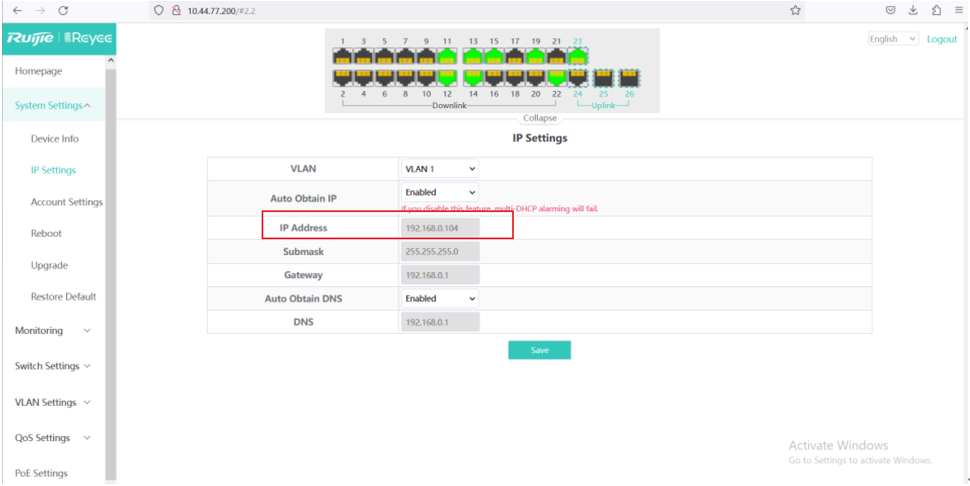The width and height of the screenshot is (970, 486).
Task: Open Device Info in the sidebar
Action: pos(54,139)
